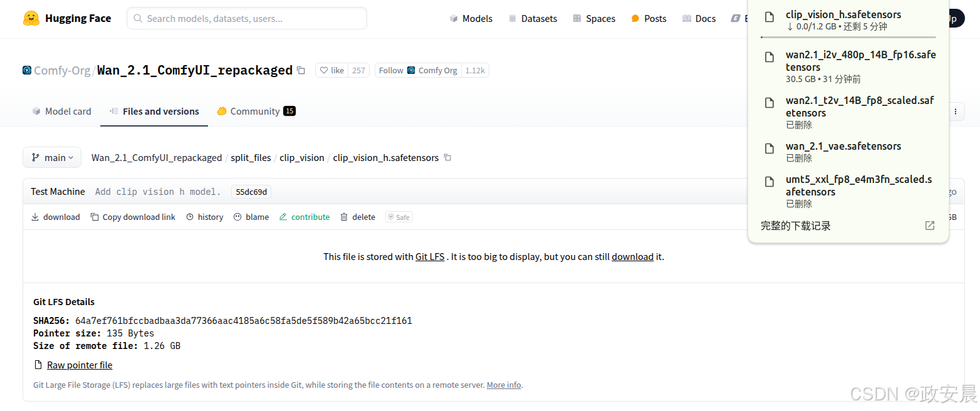Open the Datasets navigation item

coord(533,18)
